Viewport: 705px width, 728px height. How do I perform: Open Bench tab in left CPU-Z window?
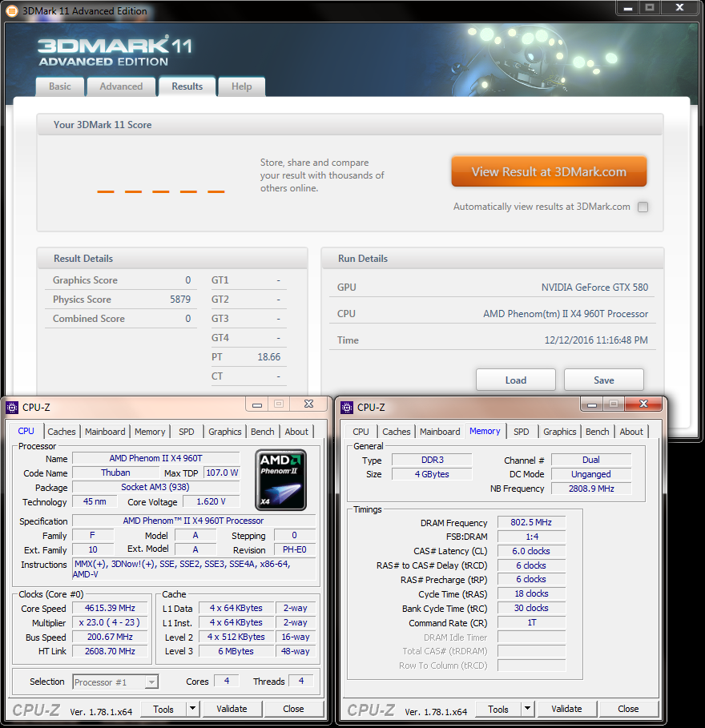pos(263,432)
